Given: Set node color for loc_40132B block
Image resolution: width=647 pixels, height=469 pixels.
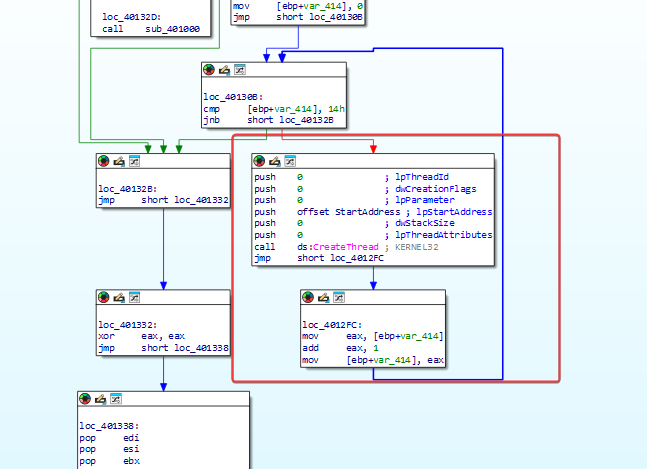Looking at the screenshot, I should 104,161.
